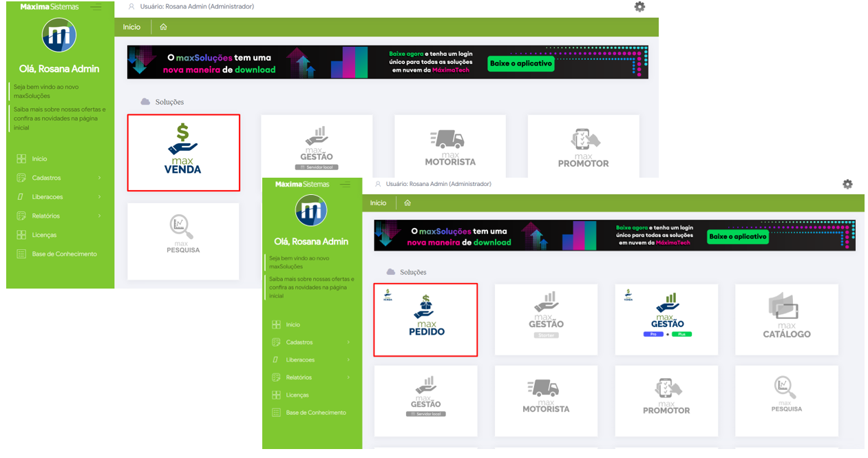Click Início tab in maxPedido green bar

pos(378,203)
